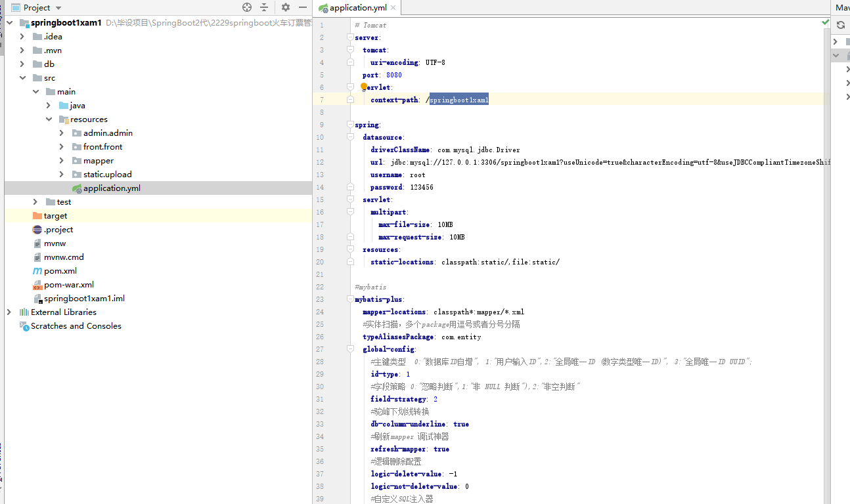Expand External Libraries node
This screenshot has height=504, width=850.
(x=9, y=312)
